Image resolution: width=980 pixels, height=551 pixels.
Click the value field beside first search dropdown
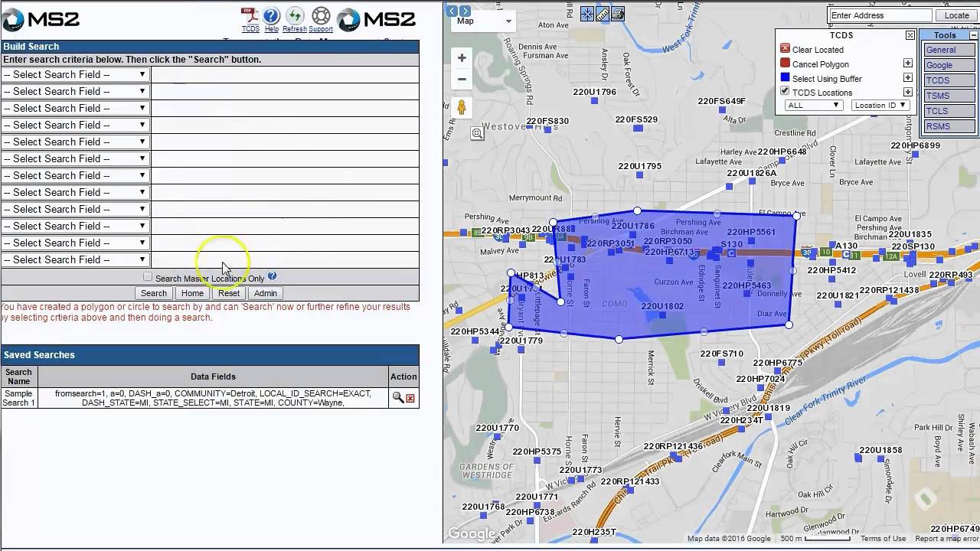[285, 74]
